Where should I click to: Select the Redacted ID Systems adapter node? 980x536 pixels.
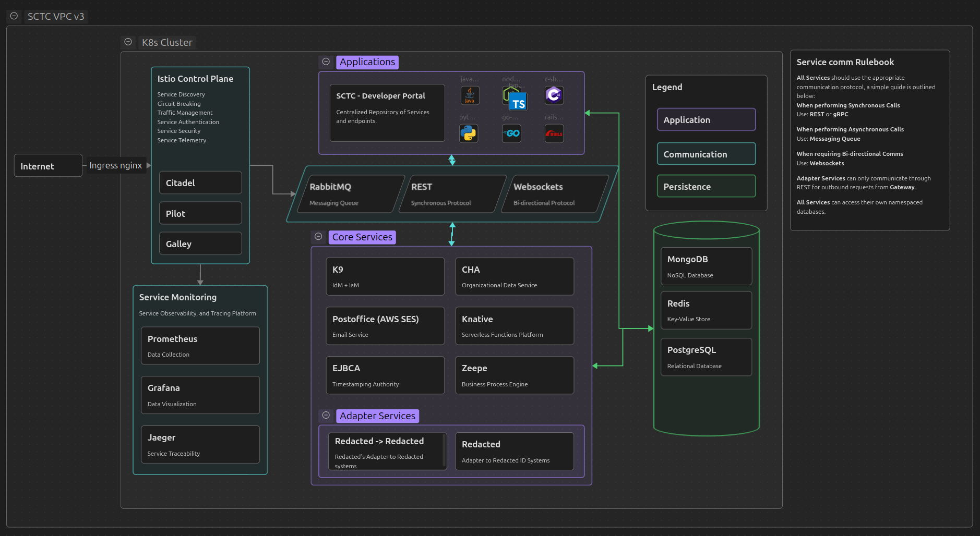coord(515,452)
